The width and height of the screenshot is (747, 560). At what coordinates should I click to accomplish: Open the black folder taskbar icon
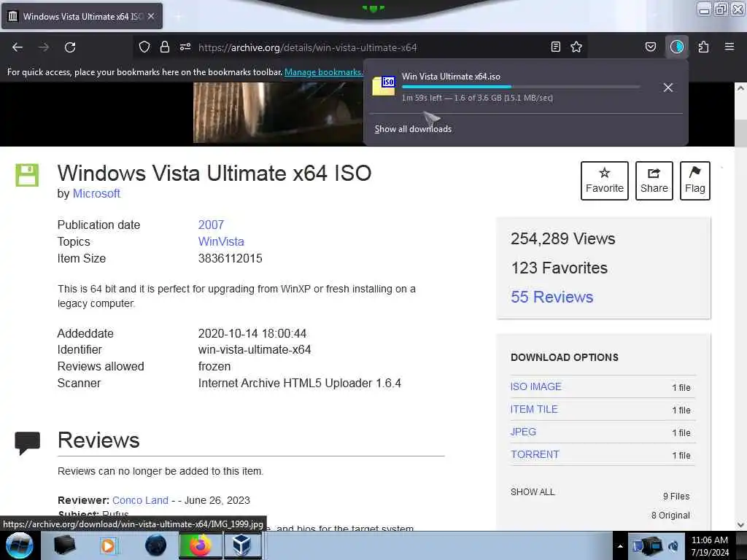(x=64, y=545)
